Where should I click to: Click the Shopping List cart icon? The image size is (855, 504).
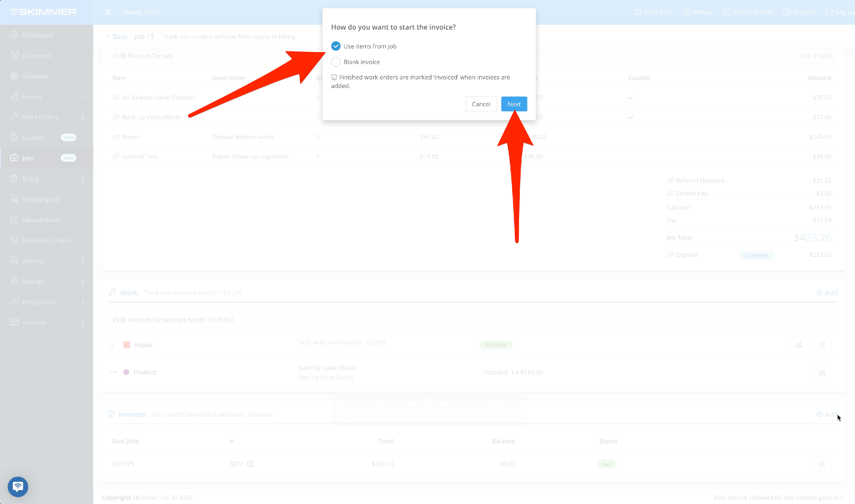[14, 199]
